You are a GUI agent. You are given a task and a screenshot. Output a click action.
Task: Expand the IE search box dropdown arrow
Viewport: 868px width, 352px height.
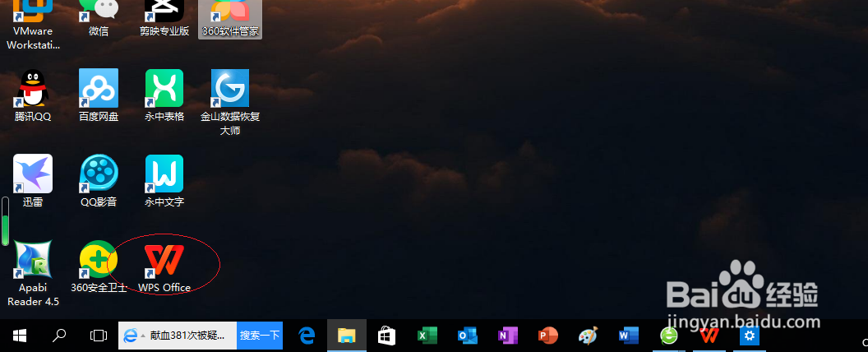(143, 336)
